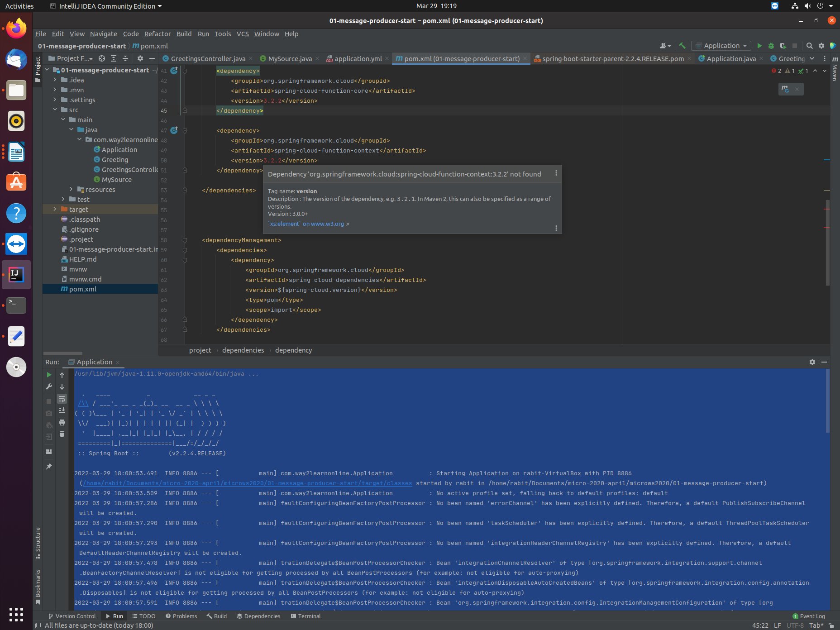The height and width of the screenshot is (630, 840).
Task: Toggle the Bookmarks tool window side button
Action: (38, 587)
